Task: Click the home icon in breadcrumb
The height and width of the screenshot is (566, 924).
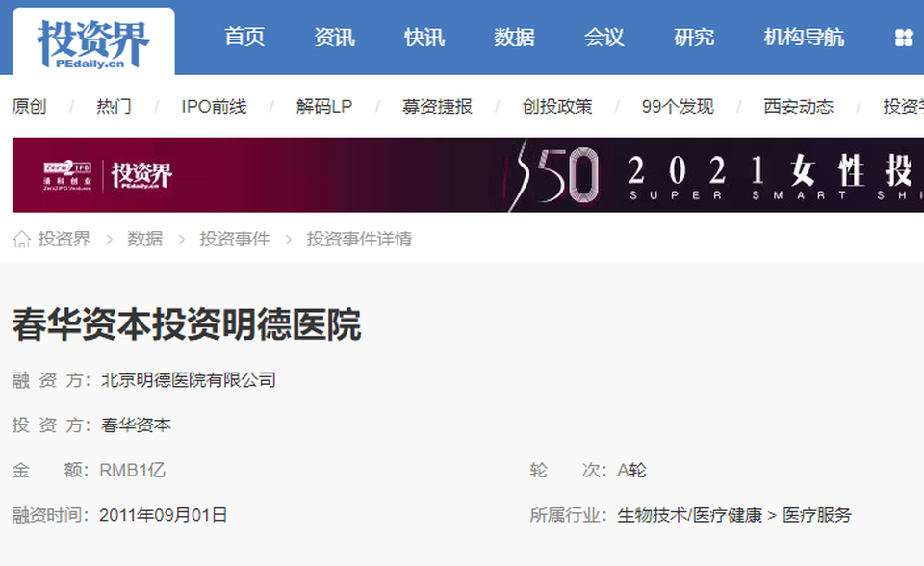Action: coord(21,239)
